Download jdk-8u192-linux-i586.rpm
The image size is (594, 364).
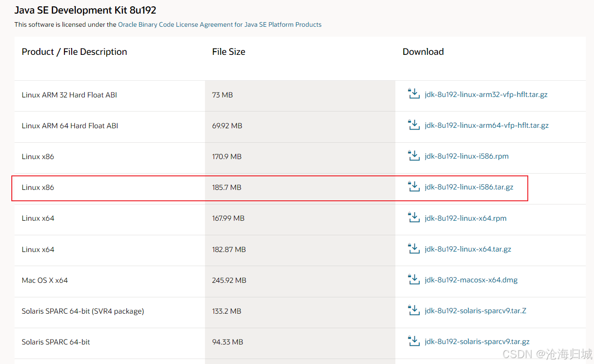tap(467, 156)
